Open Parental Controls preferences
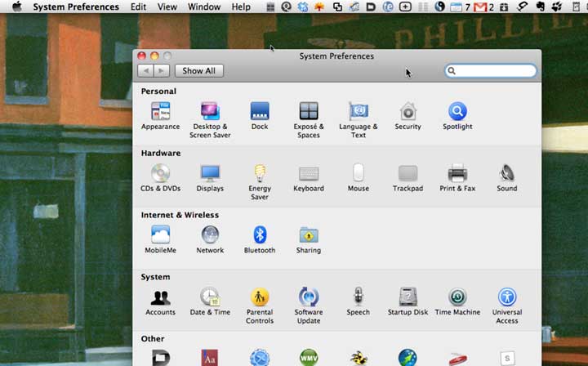The image size is (588, 366). (260, 298)
